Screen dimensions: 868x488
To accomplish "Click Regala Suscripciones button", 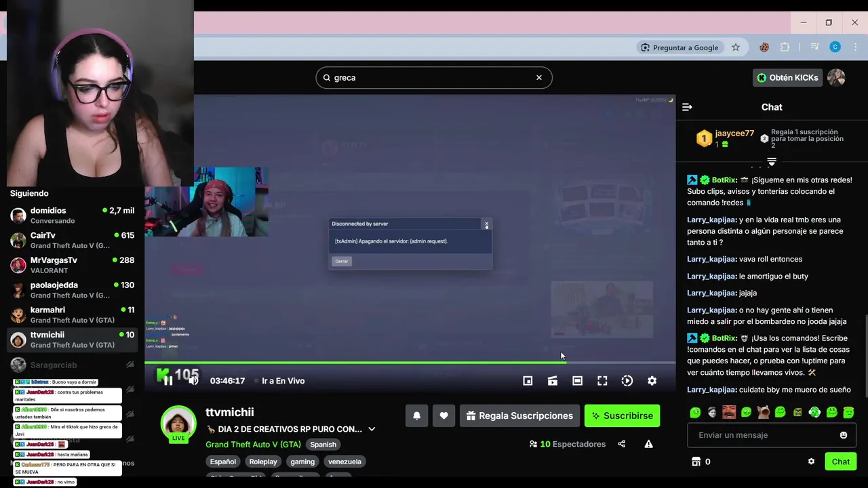I will (x=519, y=415).
